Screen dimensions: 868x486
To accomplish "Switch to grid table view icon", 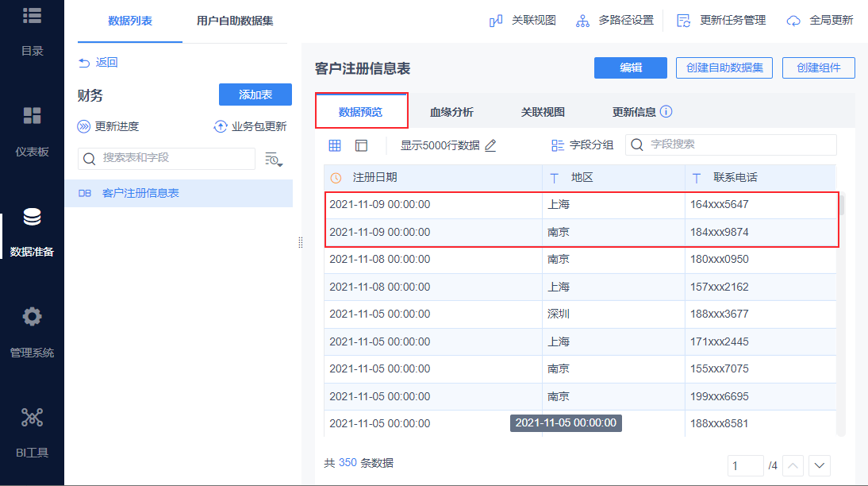I will click(335, 145).
